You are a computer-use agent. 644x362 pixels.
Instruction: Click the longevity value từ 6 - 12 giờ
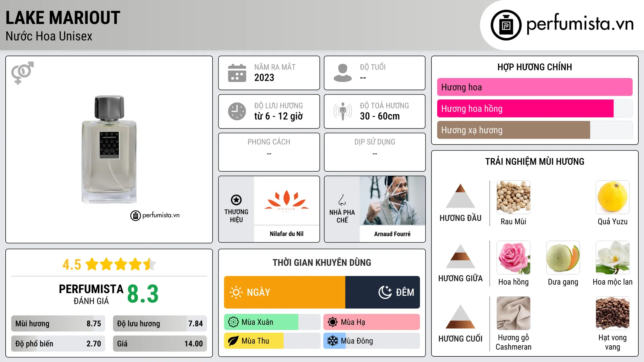[x=279, y=116]
